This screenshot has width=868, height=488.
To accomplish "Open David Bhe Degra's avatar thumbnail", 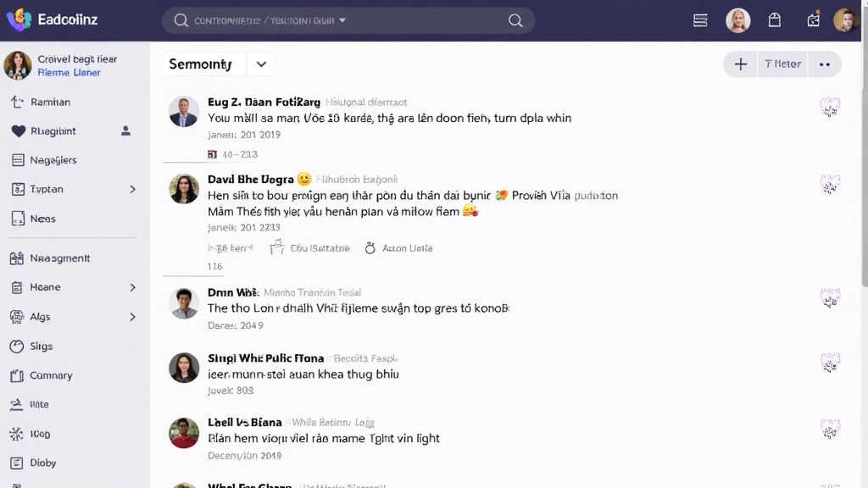I will pyautogui.click(x=184, y=189).
